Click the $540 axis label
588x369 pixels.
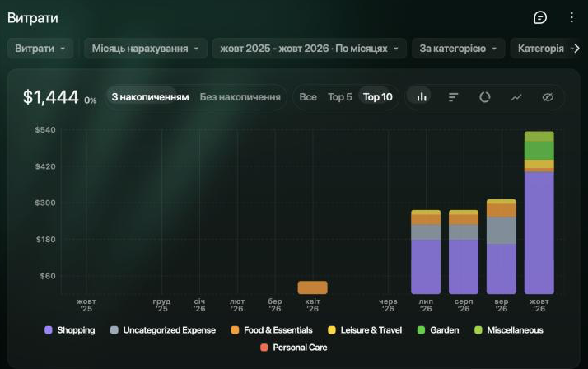pyautogui.click(x=45, y=130)
